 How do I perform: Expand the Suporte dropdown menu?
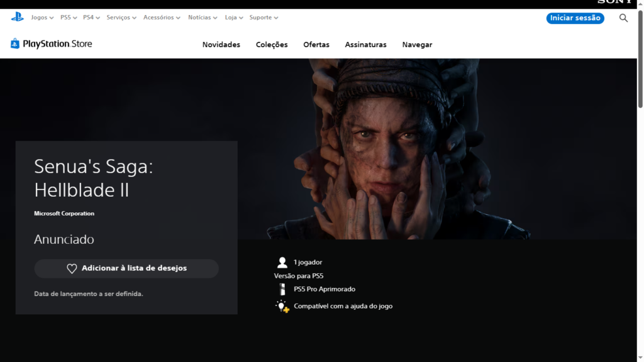pyautogui.click(x=264, y=18)
